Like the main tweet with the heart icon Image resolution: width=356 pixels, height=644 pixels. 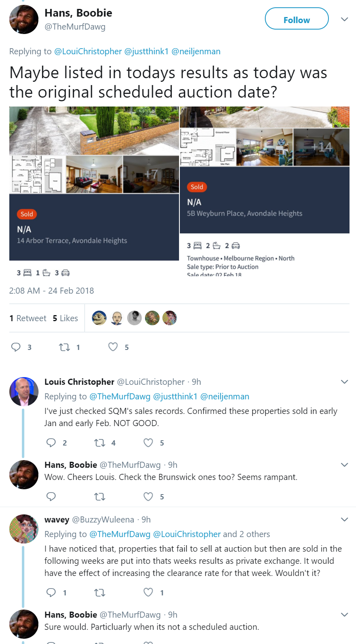coord(113,347)
